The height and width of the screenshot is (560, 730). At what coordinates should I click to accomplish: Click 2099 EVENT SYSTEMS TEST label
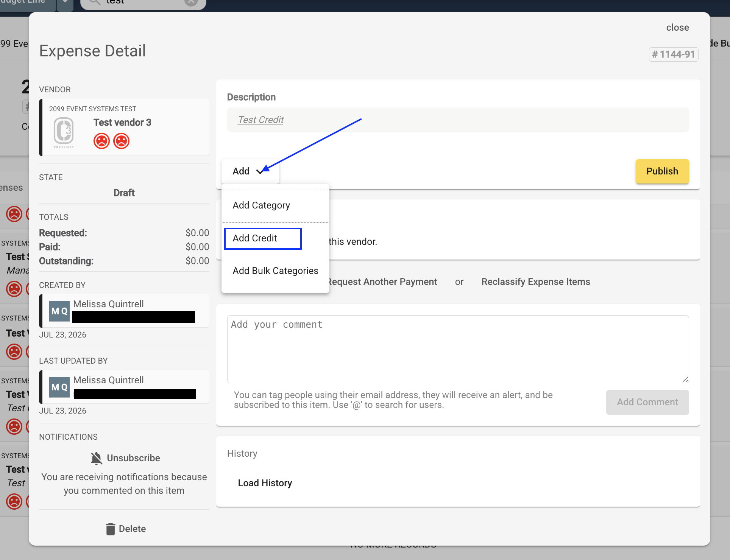(93, 109)
